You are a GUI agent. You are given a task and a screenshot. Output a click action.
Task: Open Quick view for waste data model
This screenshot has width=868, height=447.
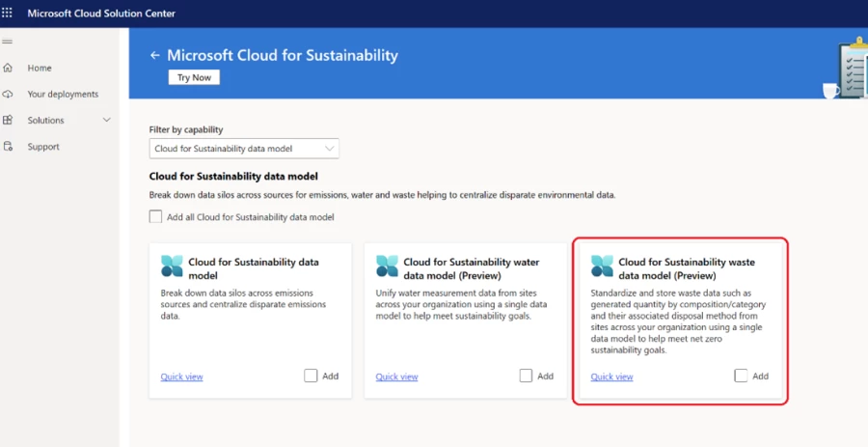[611, 377]
